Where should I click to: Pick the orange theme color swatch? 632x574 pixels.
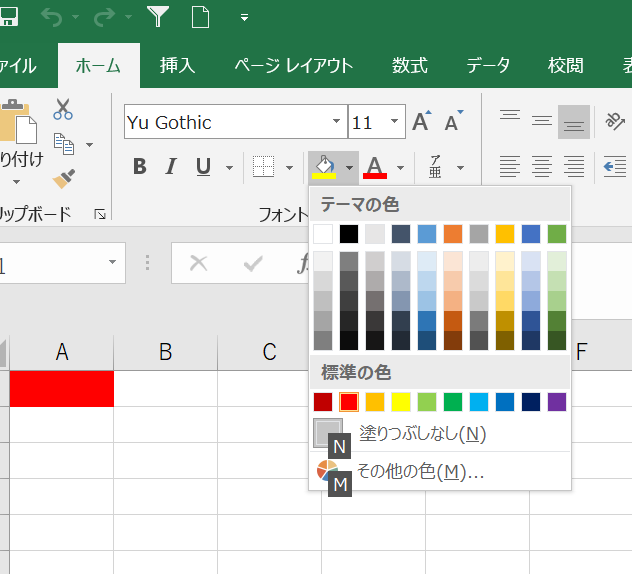tap(453, 234)
